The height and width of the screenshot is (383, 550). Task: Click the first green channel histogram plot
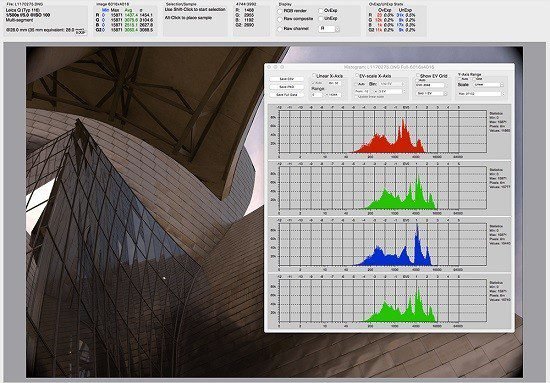(x=383, y=188)
